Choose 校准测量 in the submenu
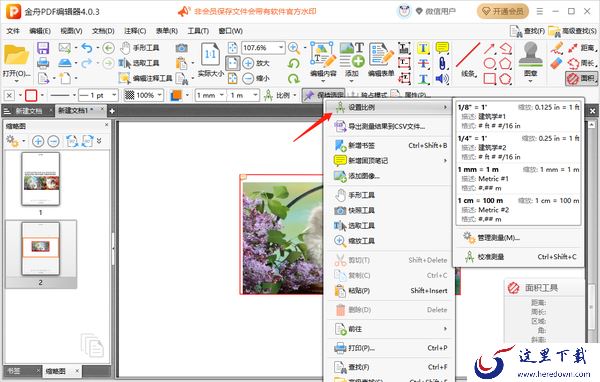The image size is (600, 382). 518,257
